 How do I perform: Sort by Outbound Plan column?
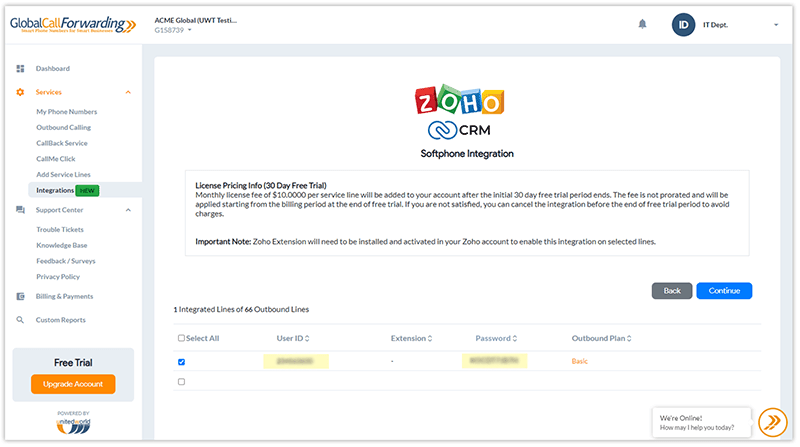pyautogui.click(x=602, y=338)
